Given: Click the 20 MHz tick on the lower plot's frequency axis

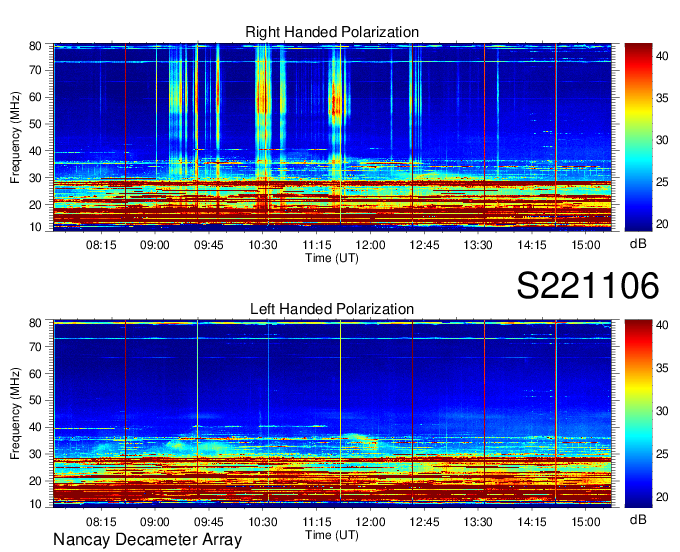Looking at the screenshot, I should click(x=35, y=481).
